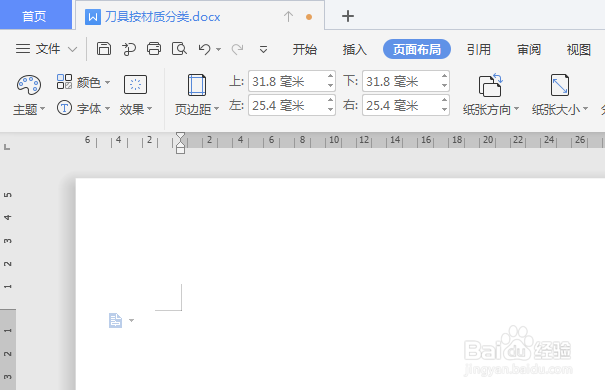Click the 纸张大小 paper size icon

pyautogui.click(x=560, y=85)
